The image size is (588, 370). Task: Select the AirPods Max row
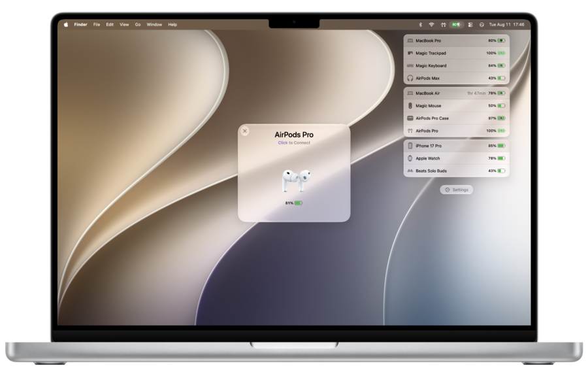tap(457, 78)
